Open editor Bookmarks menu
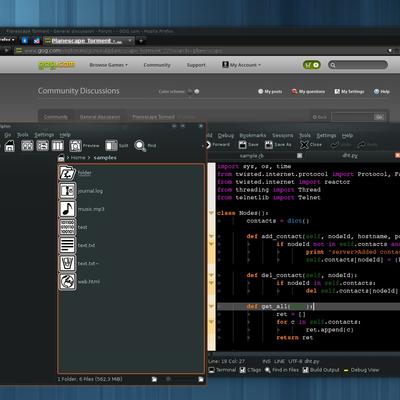Image resolution: width=400 pixels, height=400 pixels. [x=253, y=135]
